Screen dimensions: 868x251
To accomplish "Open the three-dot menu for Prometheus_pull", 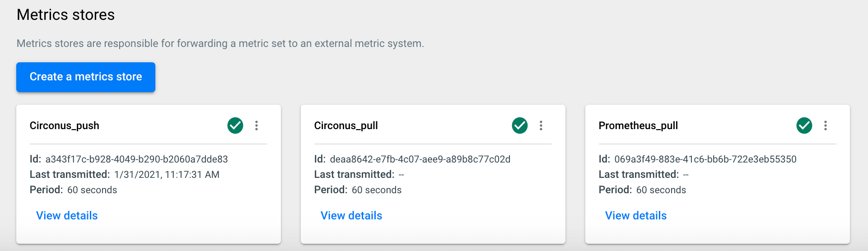I will [826, 125].
